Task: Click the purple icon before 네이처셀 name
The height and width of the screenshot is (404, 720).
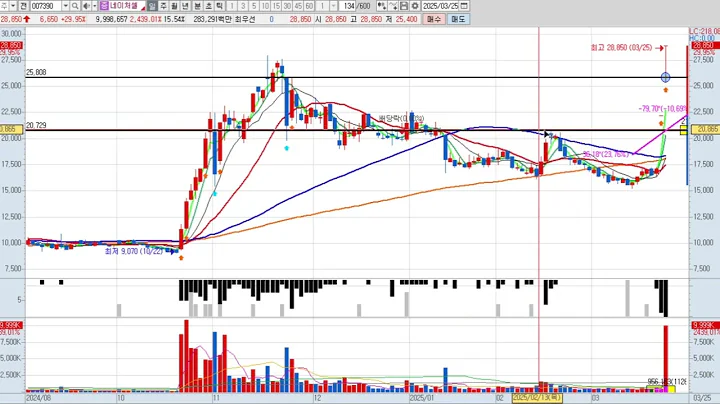Action: coord(104,6)
